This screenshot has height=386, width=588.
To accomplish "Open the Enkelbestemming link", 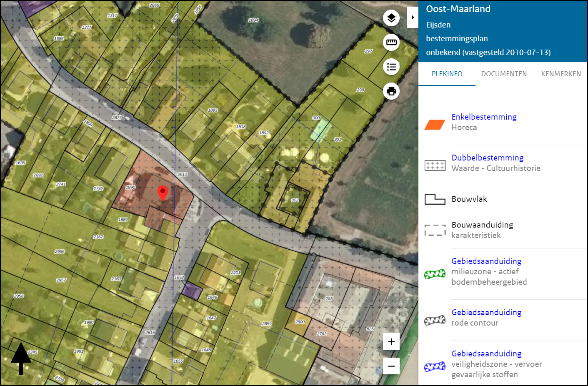I will coord(484,117).
